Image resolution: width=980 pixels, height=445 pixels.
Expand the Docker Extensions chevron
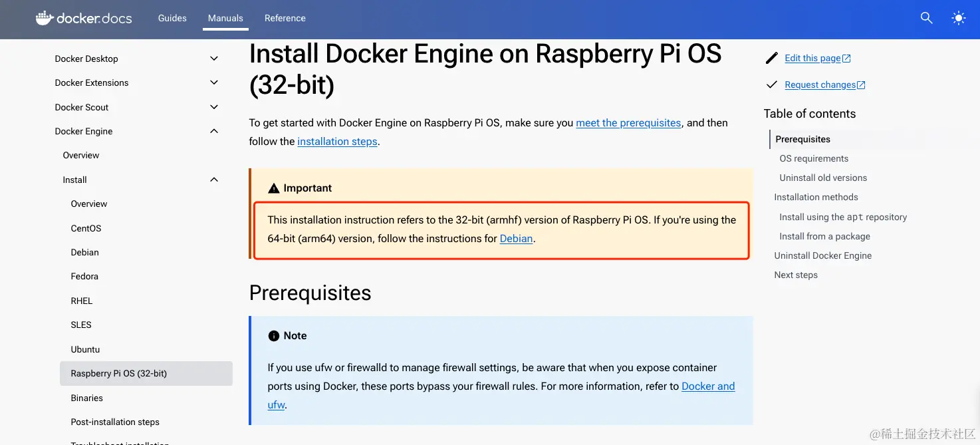point(214,82)
